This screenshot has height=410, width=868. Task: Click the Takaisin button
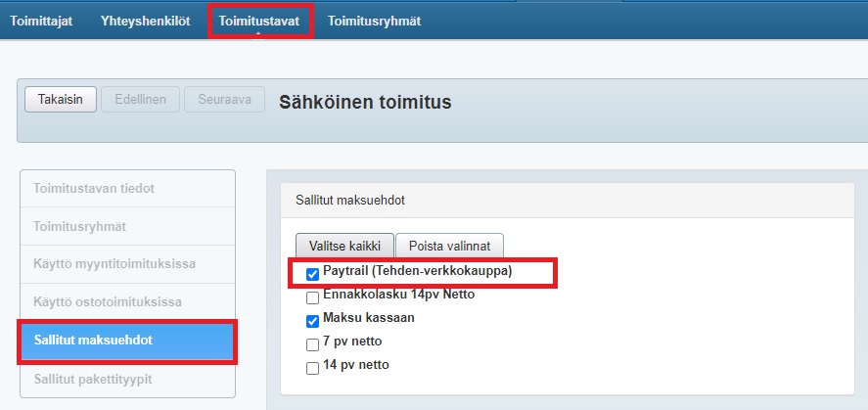point(61,100)
